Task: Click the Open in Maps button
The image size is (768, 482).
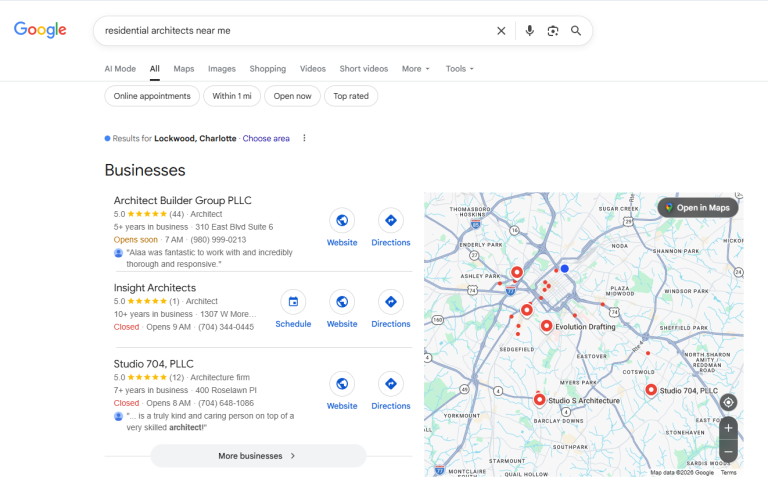Action: [x=698, y=208]
